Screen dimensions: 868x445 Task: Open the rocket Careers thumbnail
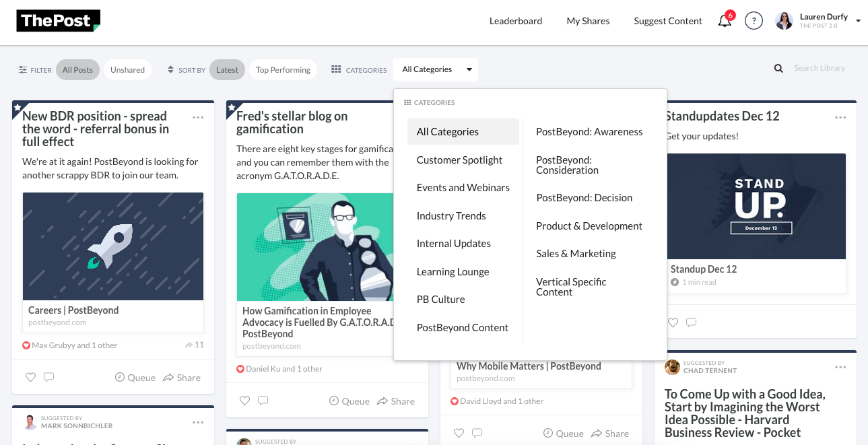point(113,246)
